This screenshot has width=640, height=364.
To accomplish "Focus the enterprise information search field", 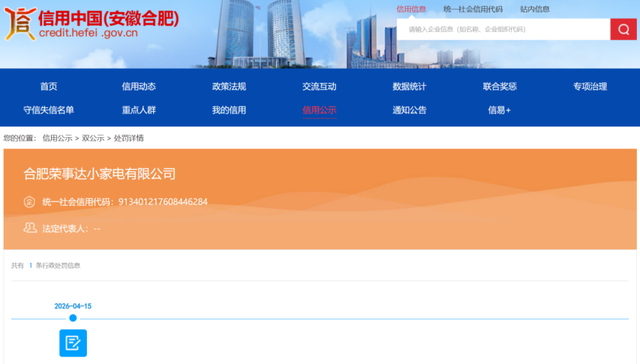I will (504, 29).
